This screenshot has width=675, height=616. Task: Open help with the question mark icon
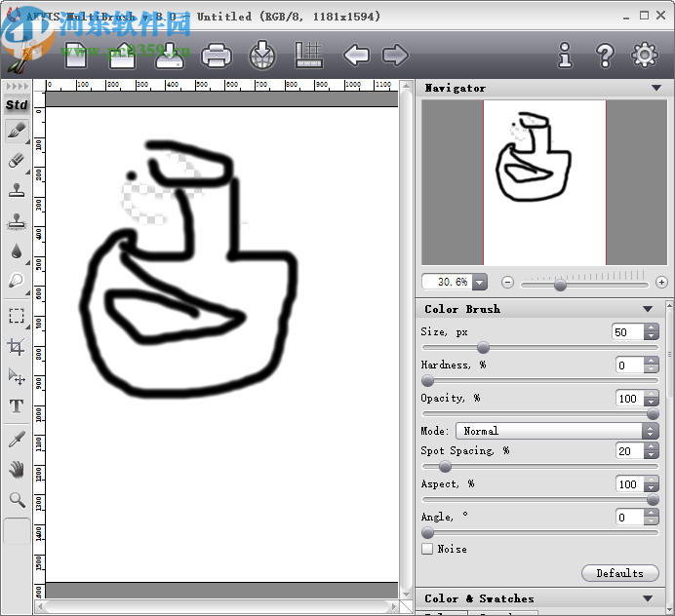(x=605, y=55)
